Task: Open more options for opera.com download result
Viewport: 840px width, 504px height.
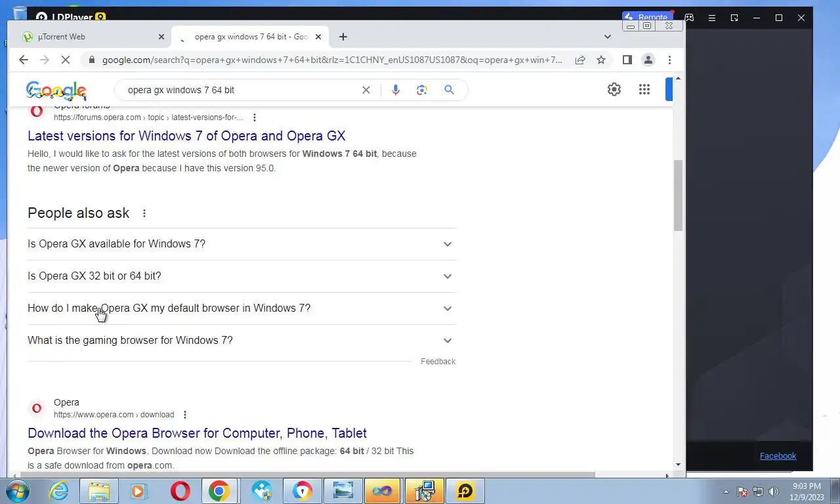Action: 185,415
